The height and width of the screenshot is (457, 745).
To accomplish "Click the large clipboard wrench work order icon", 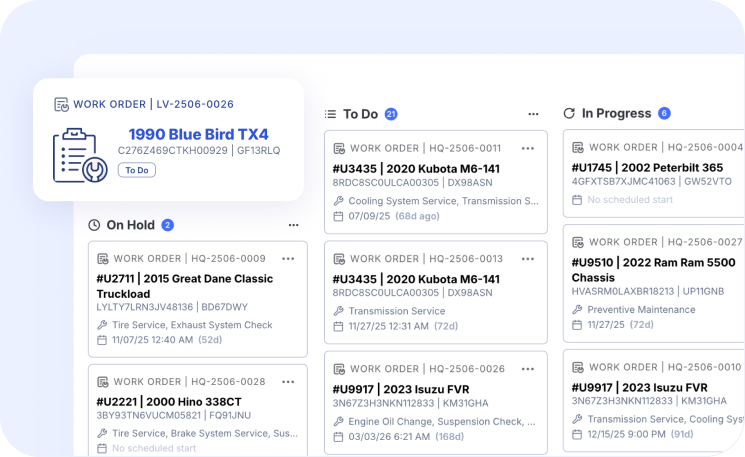I will (80, 154).
